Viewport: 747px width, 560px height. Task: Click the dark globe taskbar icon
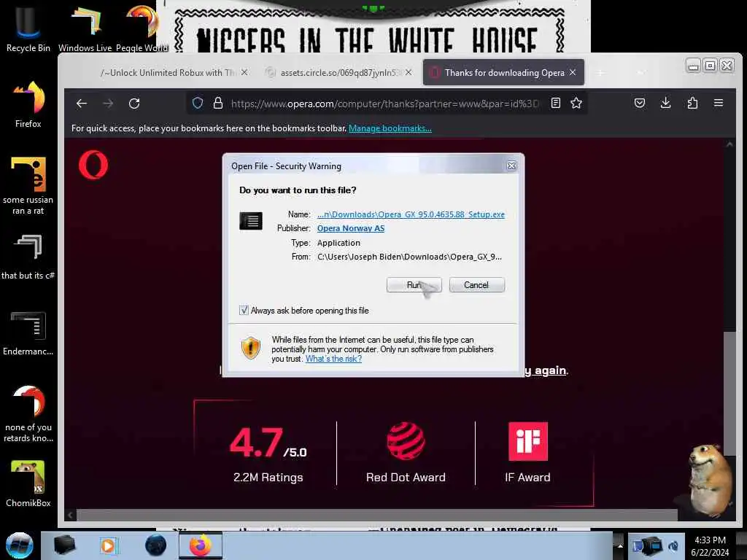pyautogui.click(x=155, y=545)
